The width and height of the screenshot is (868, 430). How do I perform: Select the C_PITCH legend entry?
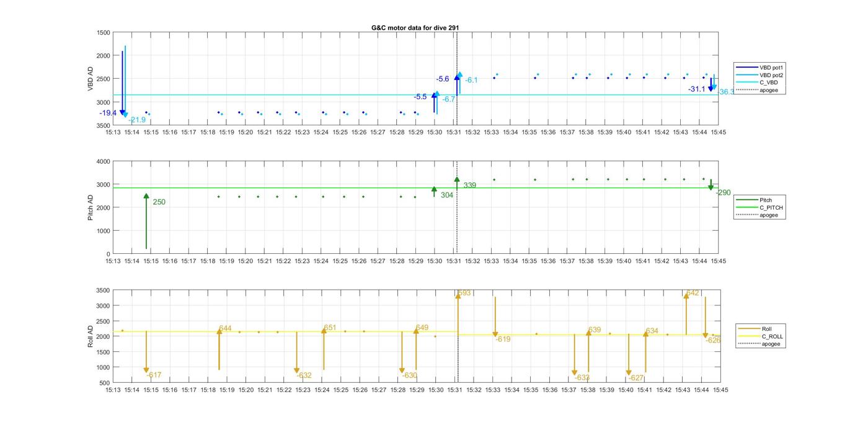coord(759,207)
